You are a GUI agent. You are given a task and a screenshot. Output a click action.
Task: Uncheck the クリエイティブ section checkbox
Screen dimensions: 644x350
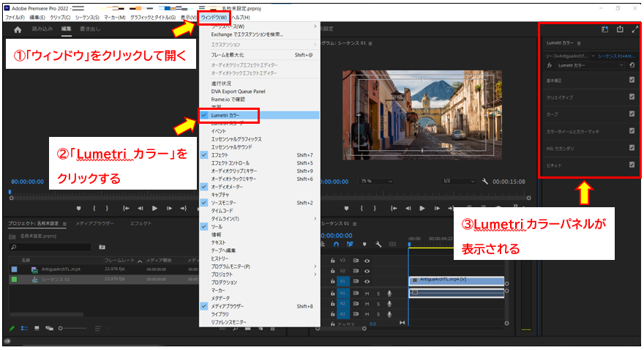[x=632, y=97]
